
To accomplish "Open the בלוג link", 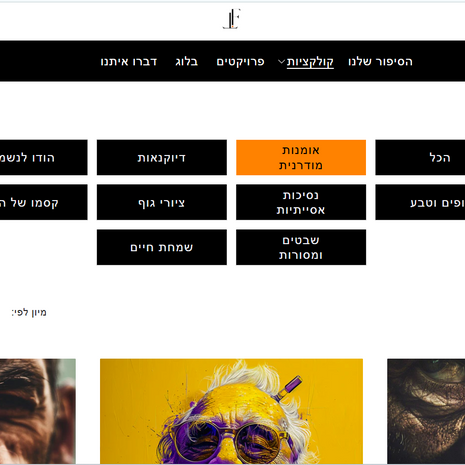I will pos(187,62).
